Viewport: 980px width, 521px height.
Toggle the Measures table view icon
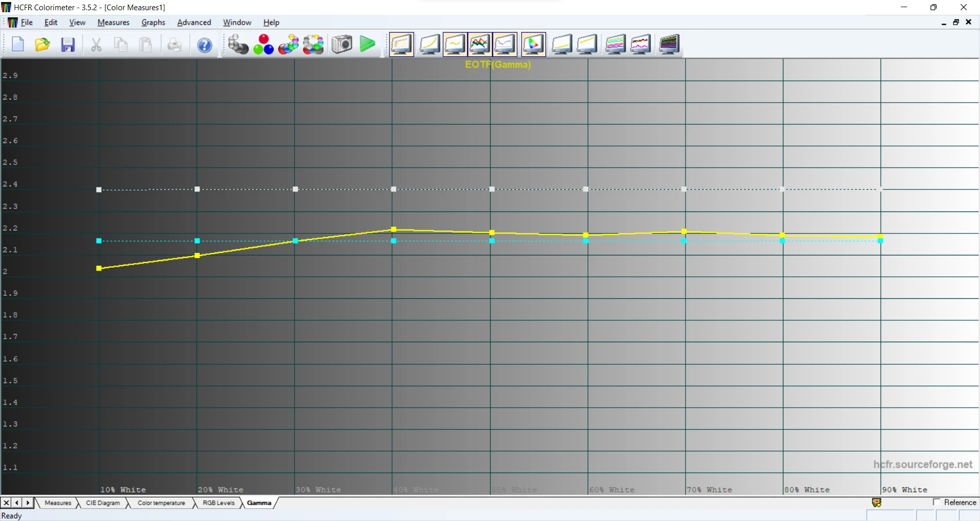coord(402,44)
